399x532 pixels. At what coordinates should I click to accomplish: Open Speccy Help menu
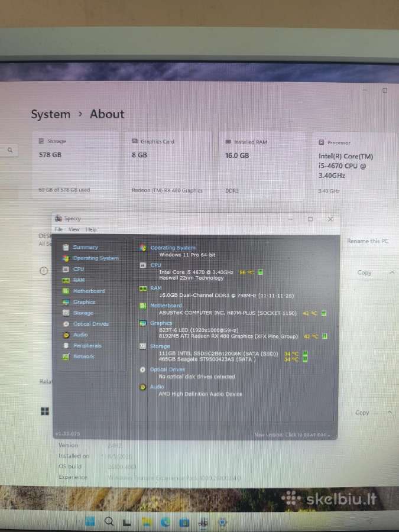91,229
